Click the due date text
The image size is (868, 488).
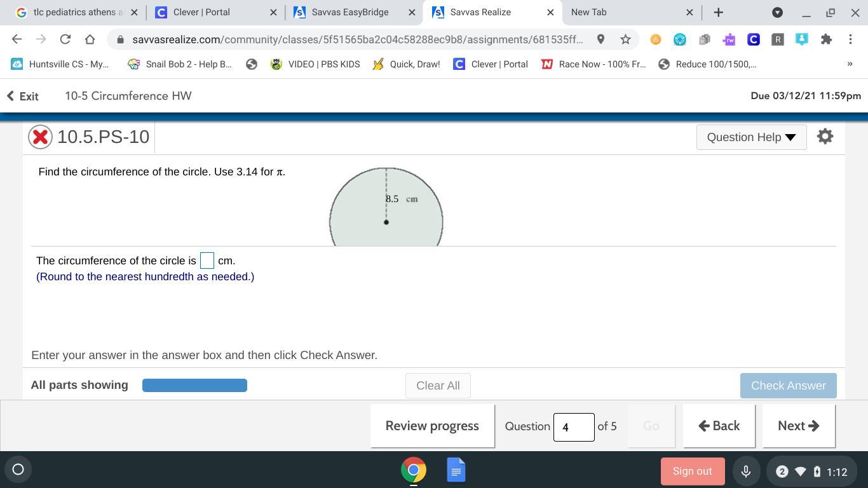806,96
